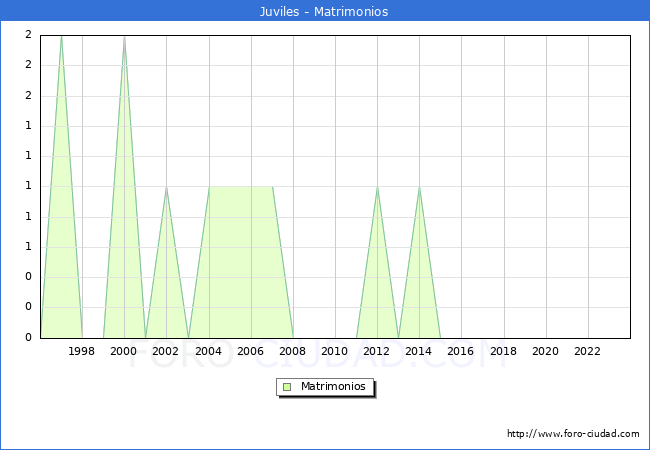Viewport: 650px width, 450px height.
Task: Click the 2002 data peak
Action: 166,187
